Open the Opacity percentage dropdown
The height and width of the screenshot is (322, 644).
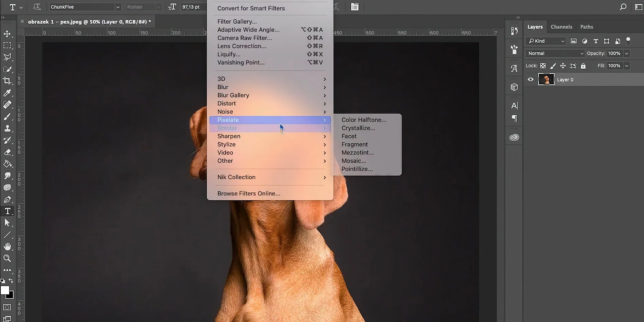pyautogui.click(x=627, y=53)
